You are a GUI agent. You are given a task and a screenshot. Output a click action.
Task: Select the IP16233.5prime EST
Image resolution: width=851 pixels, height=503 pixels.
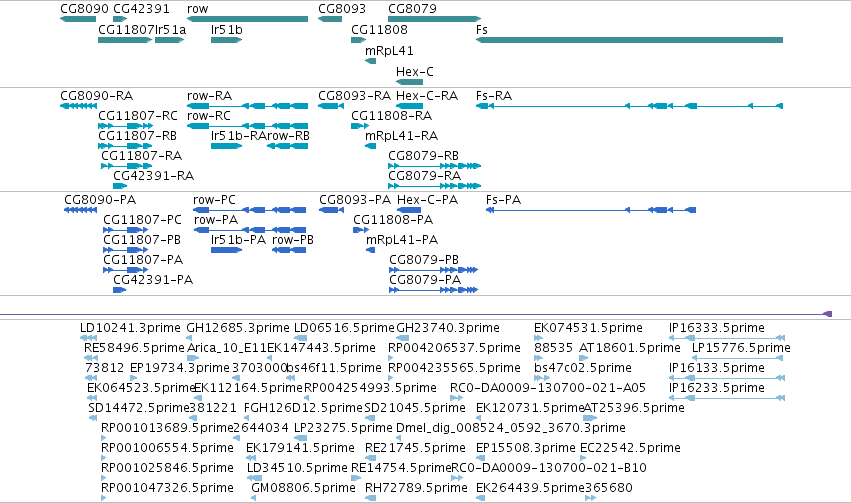pos(727,398)
